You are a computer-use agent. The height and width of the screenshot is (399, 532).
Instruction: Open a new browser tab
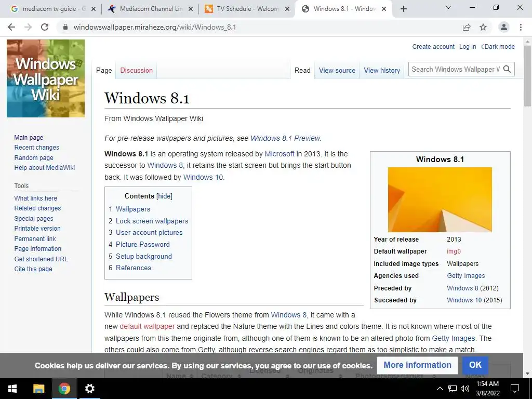click(403, 9)
